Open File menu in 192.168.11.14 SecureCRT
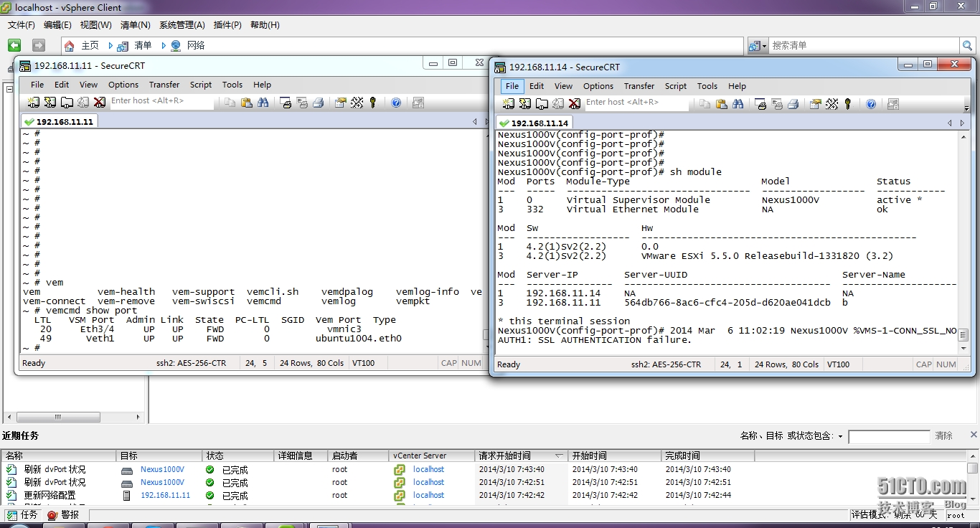Viewport: 980px width, 528px height. (x=512, y=86)
